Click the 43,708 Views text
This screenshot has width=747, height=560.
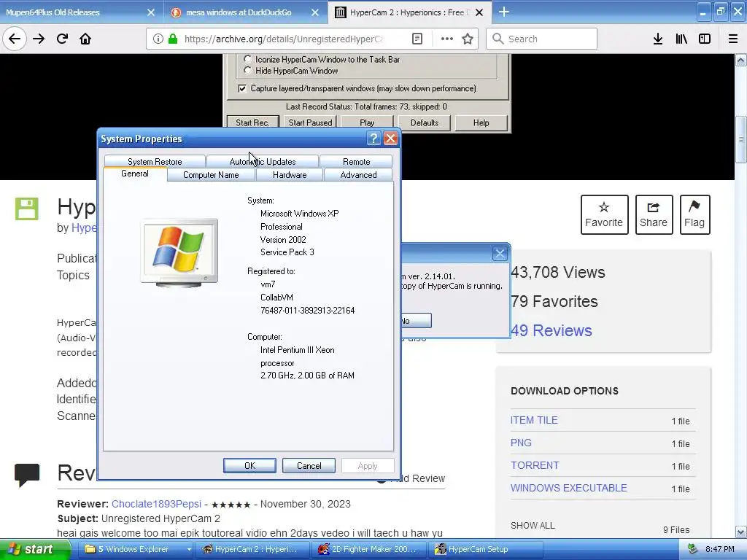pyautogui.click(x=557, y=272)
